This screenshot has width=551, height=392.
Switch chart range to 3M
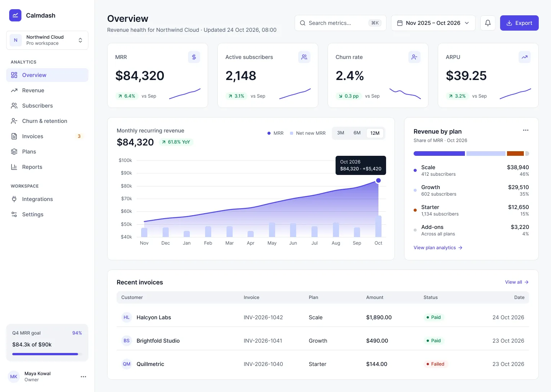[341, 133]
